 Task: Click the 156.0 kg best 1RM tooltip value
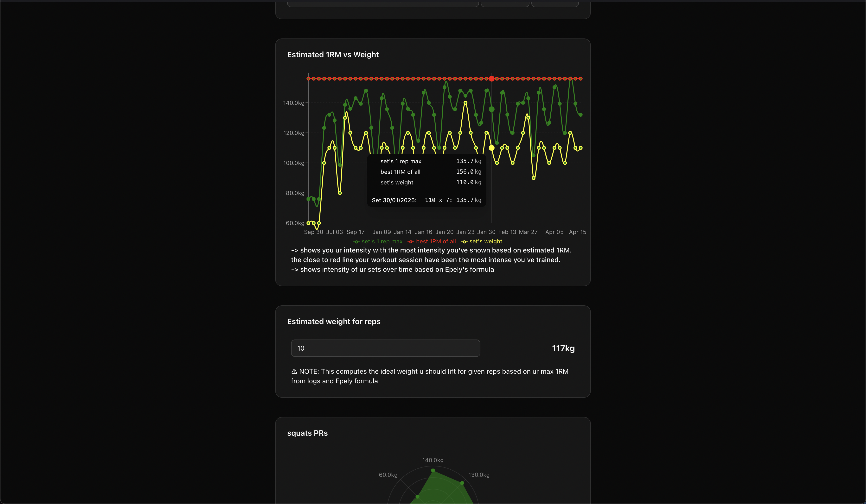[x=469, y=172]
